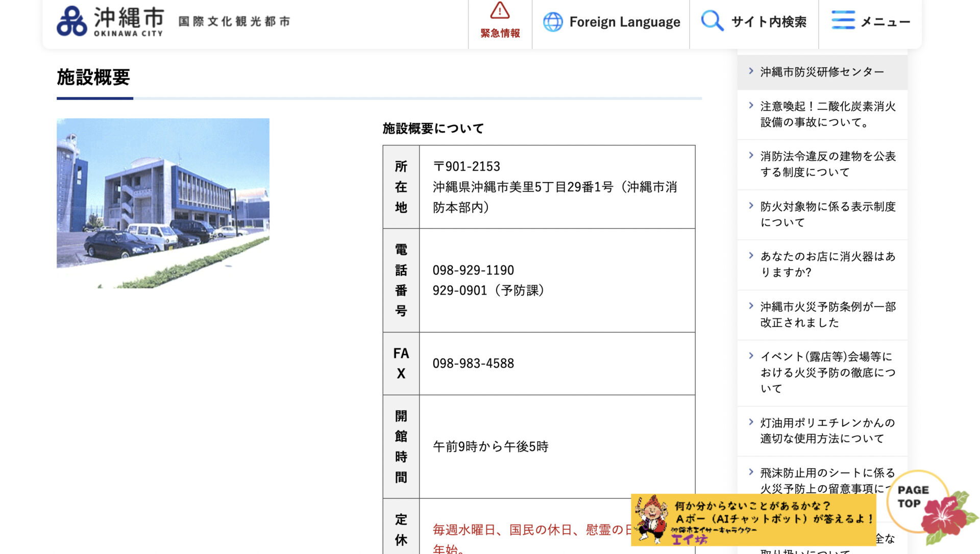Open 沖縄市火災予防条例が一部改正されました link
The image size is (980, 554).
pos(827,314)
